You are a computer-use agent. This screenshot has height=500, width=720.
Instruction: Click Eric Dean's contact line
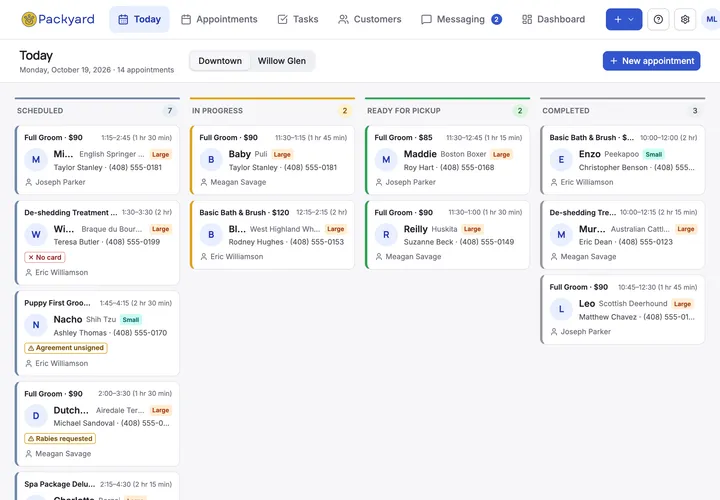tap(625, 242)
